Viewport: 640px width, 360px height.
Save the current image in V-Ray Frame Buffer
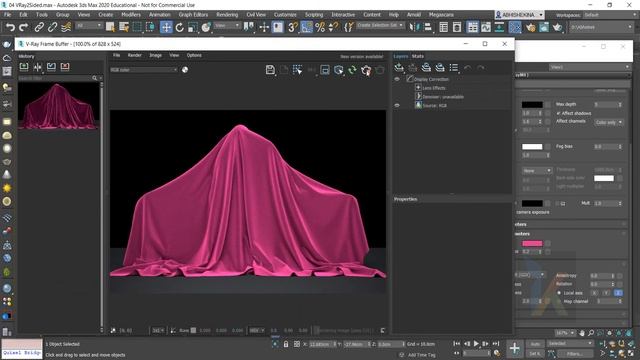click(x=270, y=70)
